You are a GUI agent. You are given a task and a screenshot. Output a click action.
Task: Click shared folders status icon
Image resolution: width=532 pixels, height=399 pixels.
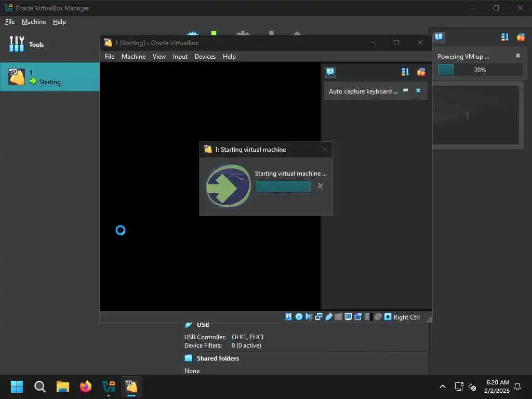[338, 316]
